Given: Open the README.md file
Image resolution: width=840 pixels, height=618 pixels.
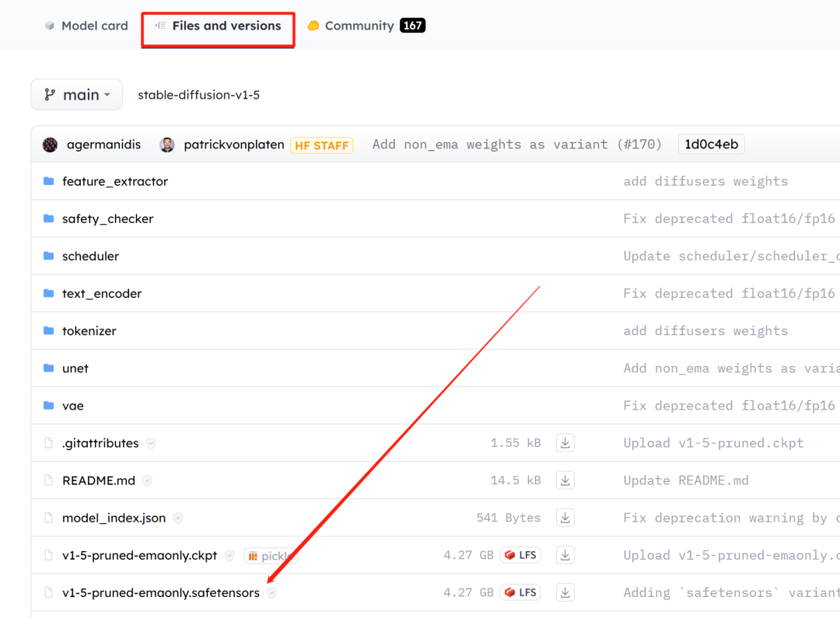Looking at the screenshot, I should click(x=99, y=481).
